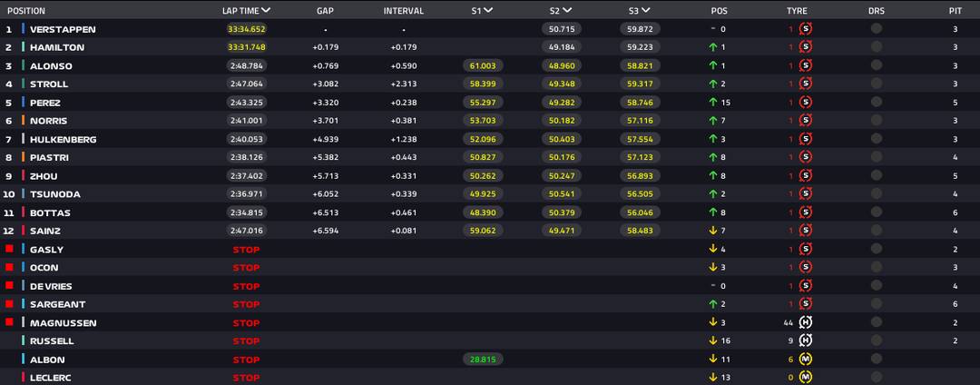Click the DRS column header
Screen dimensions: 980x385
pos(877,11)
